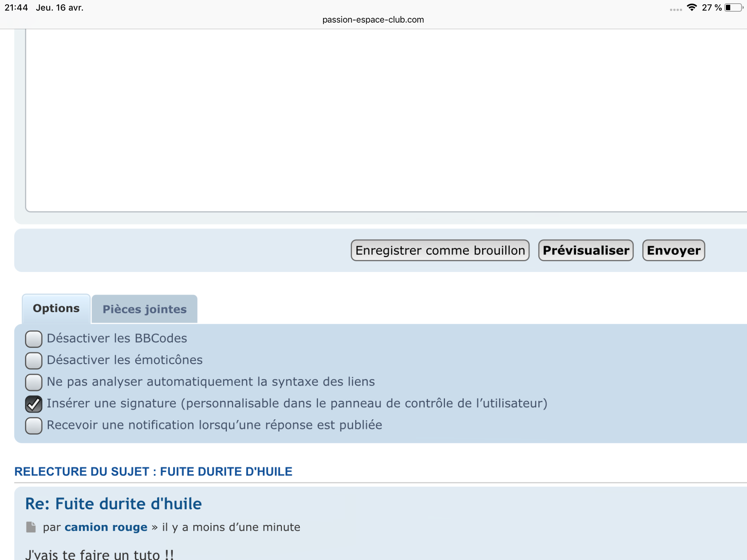Screen dimensions: 747x560
Task: Open camion rouge user profile link
Action: 106,527
